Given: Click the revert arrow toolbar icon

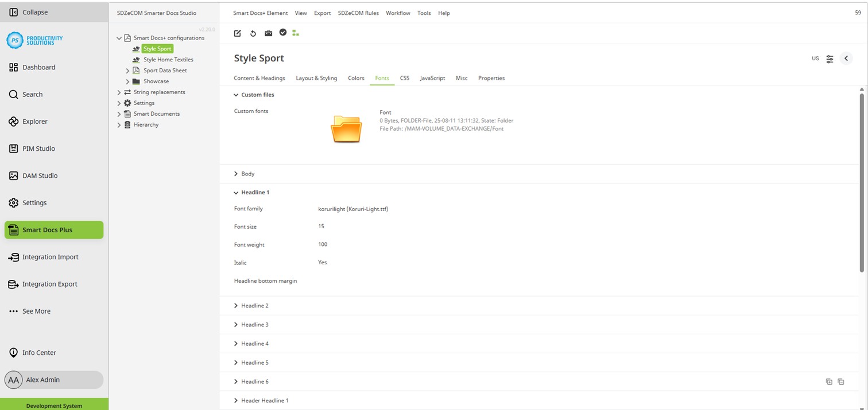Looking at the screenshot, I should click(x=253, y=33).
